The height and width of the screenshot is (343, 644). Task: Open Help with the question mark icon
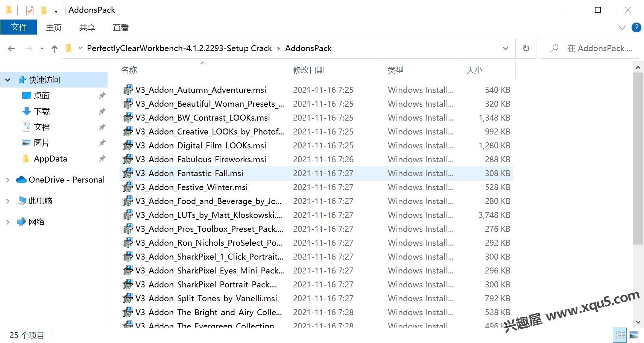pyautogui.click(x=636, y=27)
